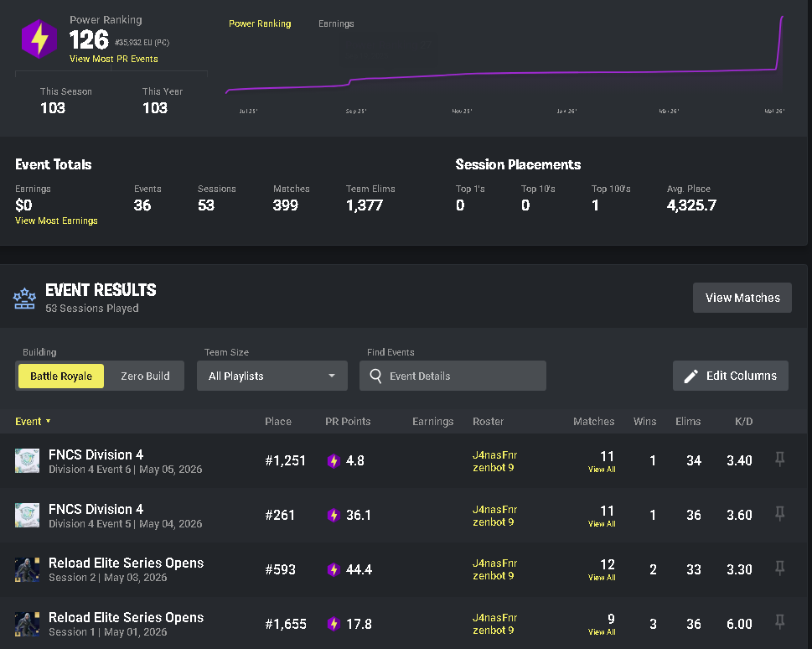Open the All Playlists team size dropdown

pos(272,376)
